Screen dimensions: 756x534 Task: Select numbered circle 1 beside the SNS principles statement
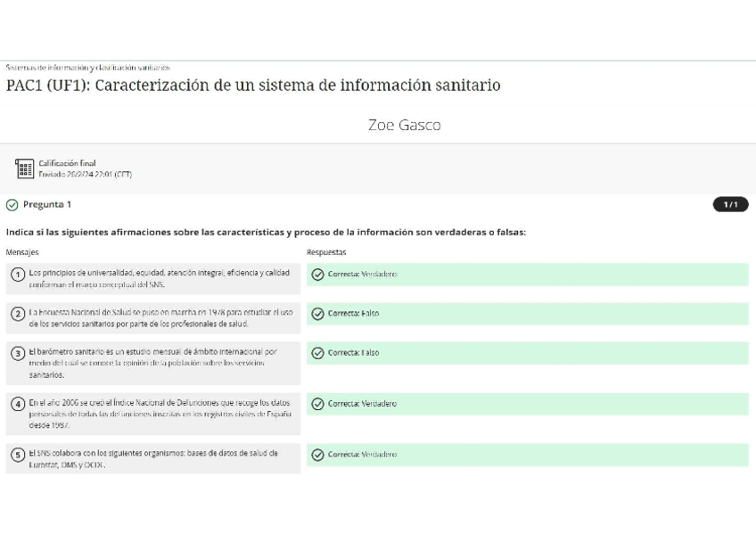coord(19,274)
